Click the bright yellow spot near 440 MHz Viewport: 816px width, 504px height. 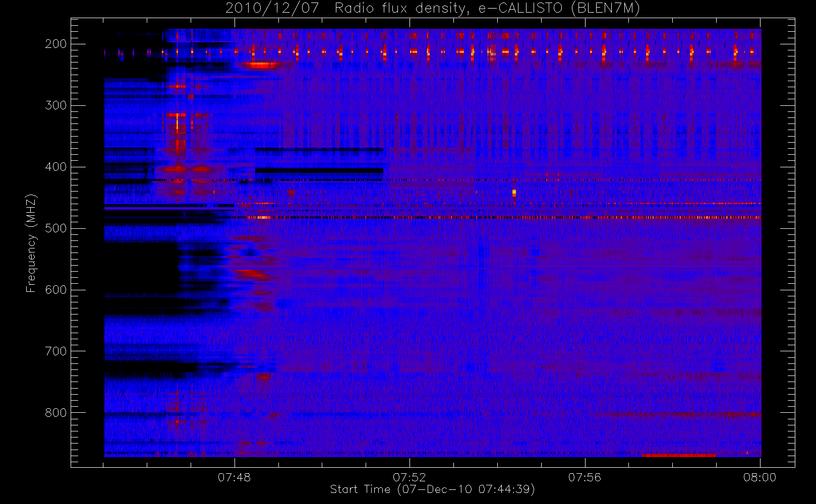click(x=514, y=193)
